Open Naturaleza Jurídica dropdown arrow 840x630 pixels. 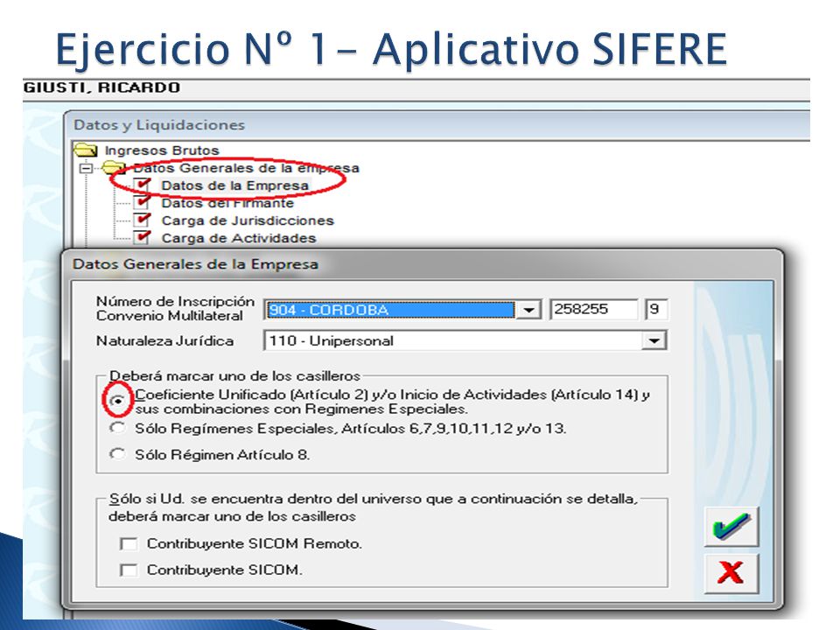click(x=654, y=340)
